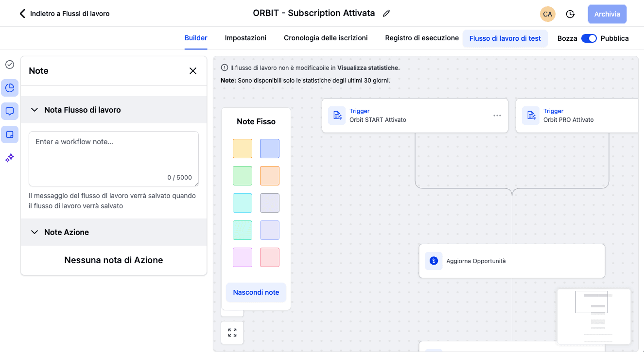Click Flusso di lavoro di test
644x352 pixels.
pos(505,38)
